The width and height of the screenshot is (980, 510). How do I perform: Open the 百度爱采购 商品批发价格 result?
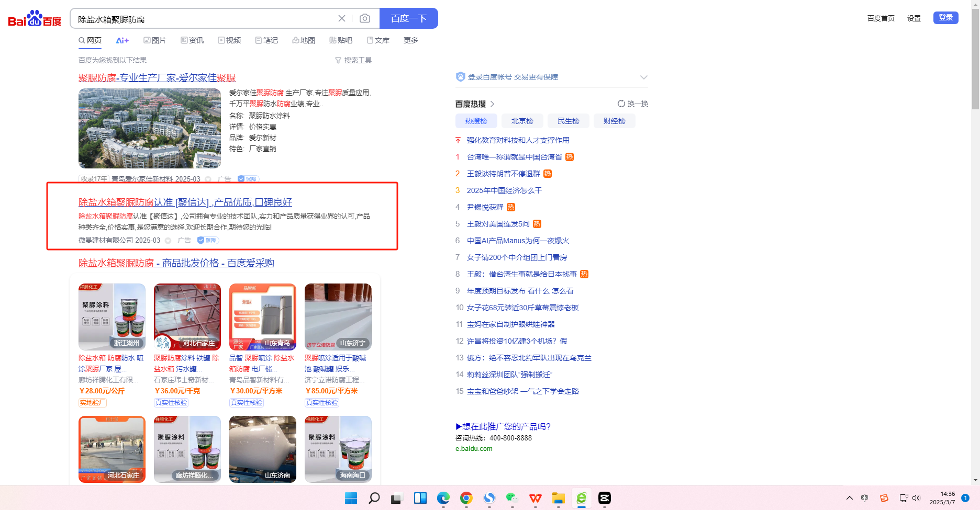(176, 263)
